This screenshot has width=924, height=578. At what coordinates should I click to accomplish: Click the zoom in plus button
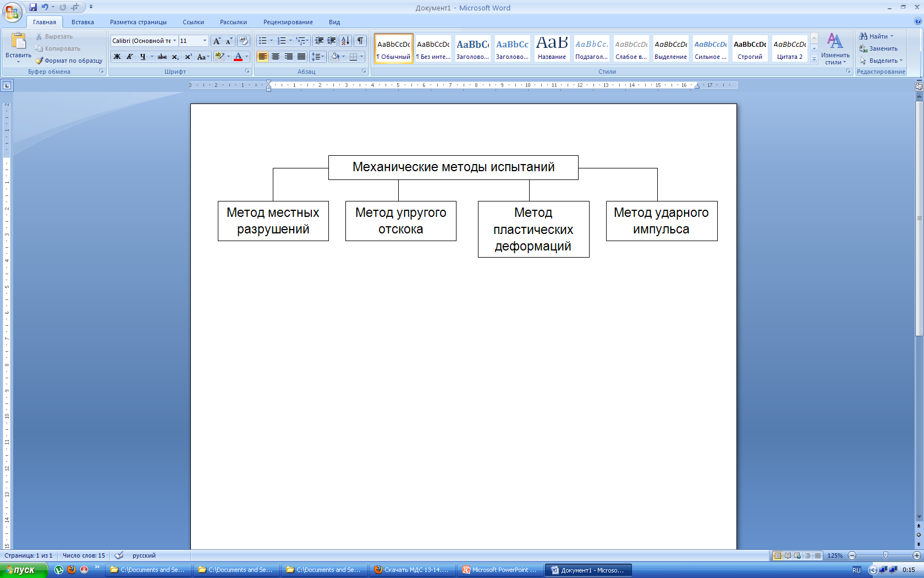click(917, 555)
